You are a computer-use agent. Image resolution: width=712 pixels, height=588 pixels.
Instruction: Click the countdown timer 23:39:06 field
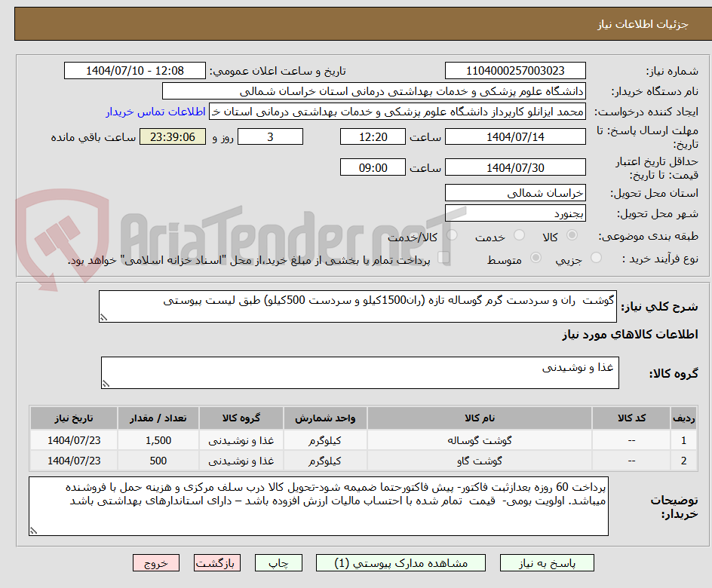click(x=172, y=136)
